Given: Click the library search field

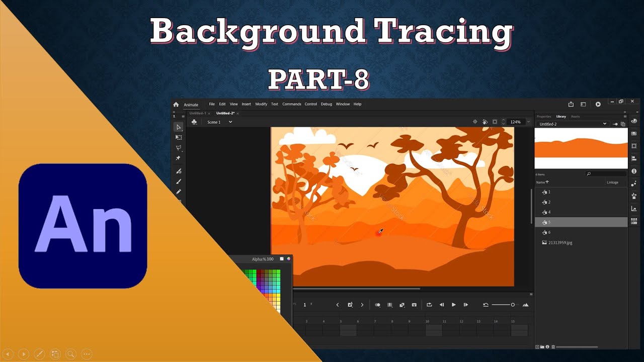Looking at the screenshot, I should (606, 174).
